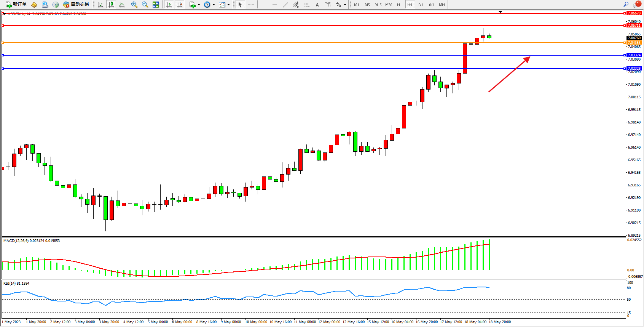644x327 pixels.
Task: Click the New Order (新订单) button
Action: pyautogui.click(x=16, y=5)
